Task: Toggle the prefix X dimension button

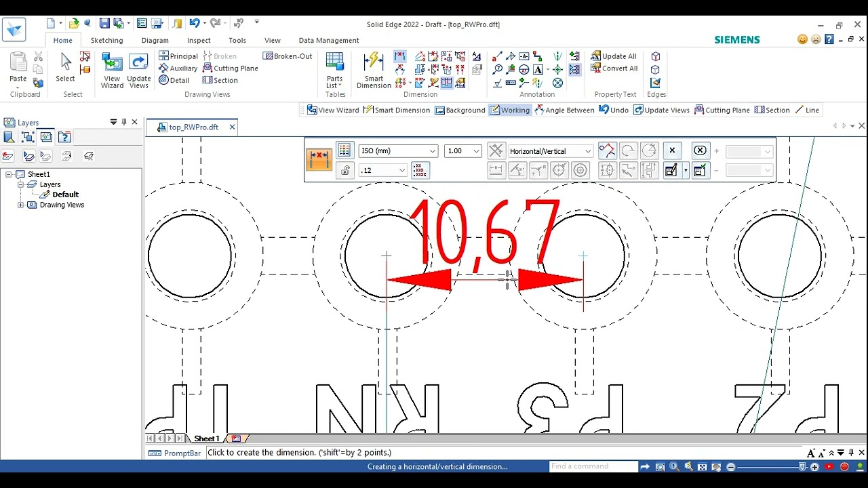Action: [x=672, y=150]
